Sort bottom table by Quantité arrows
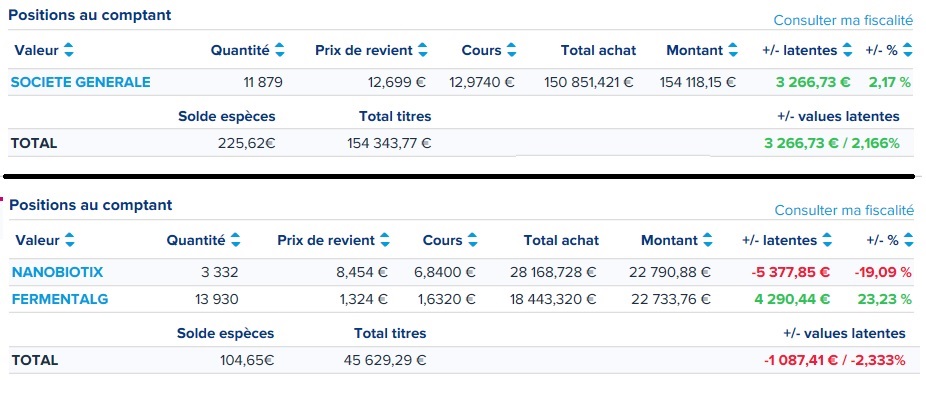Screen dimensions: 926x400 [x=236, y=240]
